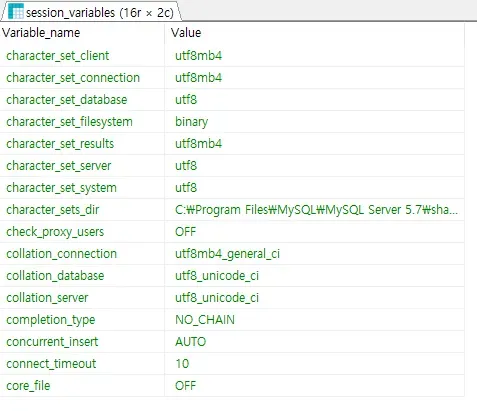The height and width of the screenshot is (411, 477).
Task: Click the session_variables tab table icon
Action: 16,11
